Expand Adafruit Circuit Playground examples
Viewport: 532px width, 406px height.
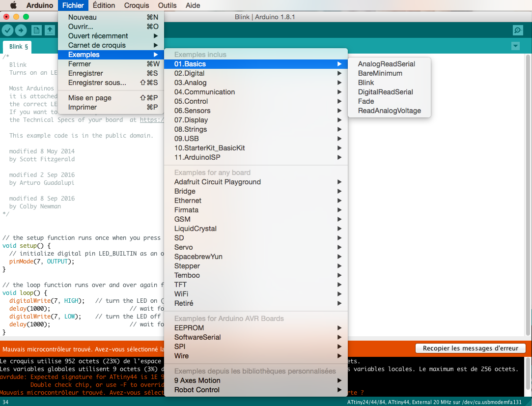tap(256, 181)
